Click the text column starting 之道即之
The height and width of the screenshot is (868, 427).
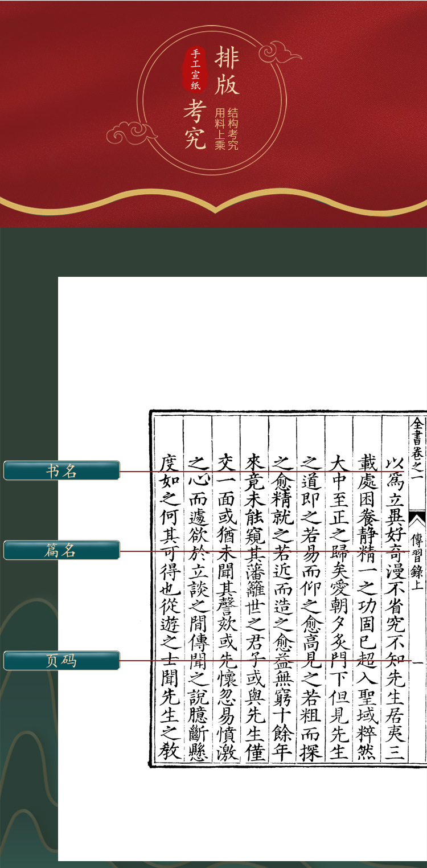tap(311, 607)
